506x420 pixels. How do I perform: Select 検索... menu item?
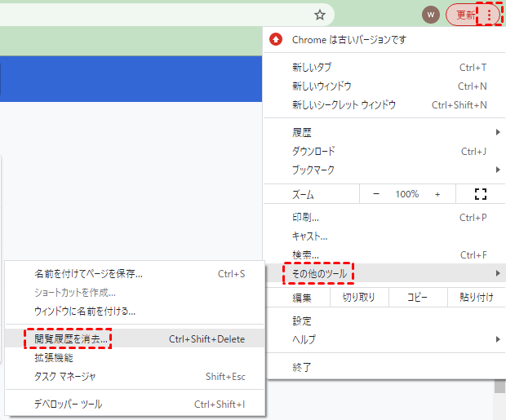click(x=384, y=255)
